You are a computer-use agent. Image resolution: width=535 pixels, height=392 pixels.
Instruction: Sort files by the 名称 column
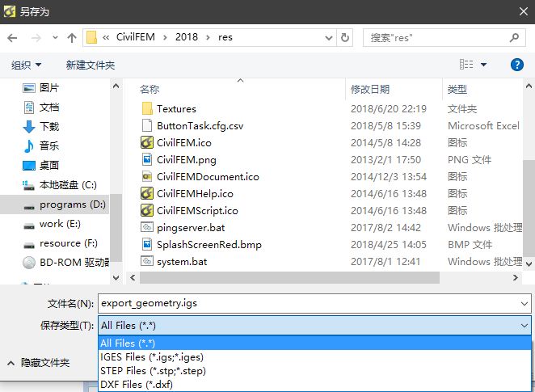point(150,90)
